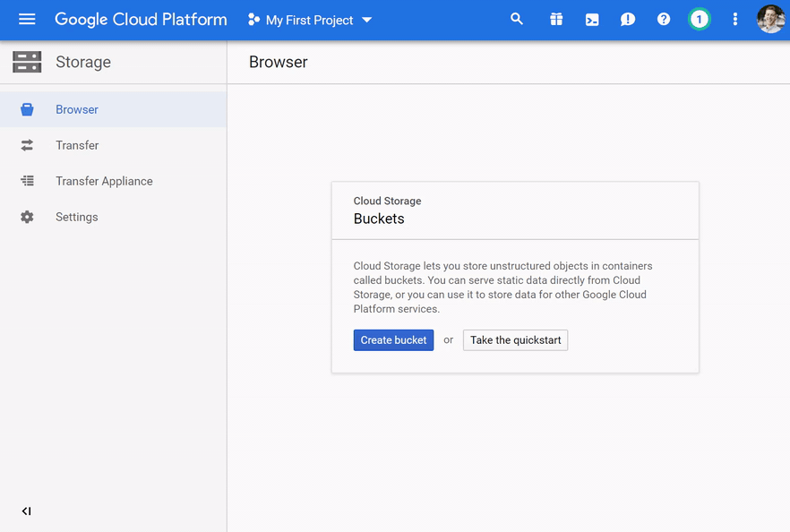Viewport: 790px width, 532px height.
Task: Open the hamburger navigation menu
Action: click(x=27, y=20)
